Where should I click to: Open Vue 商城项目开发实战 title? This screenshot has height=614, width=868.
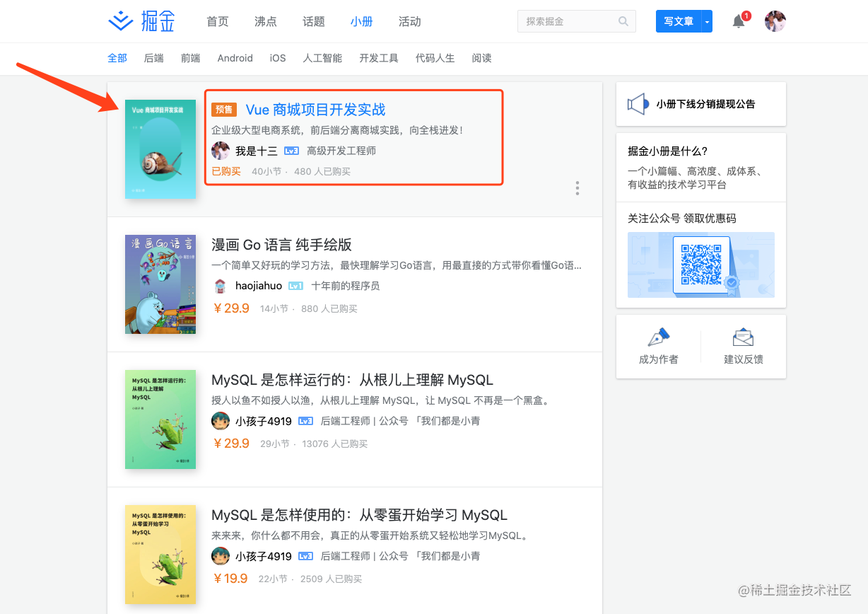tap(315, 110)
